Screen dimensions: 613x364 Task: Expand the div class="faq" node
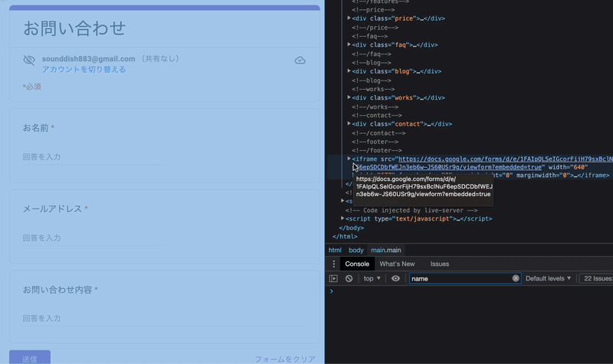(349, 44)
